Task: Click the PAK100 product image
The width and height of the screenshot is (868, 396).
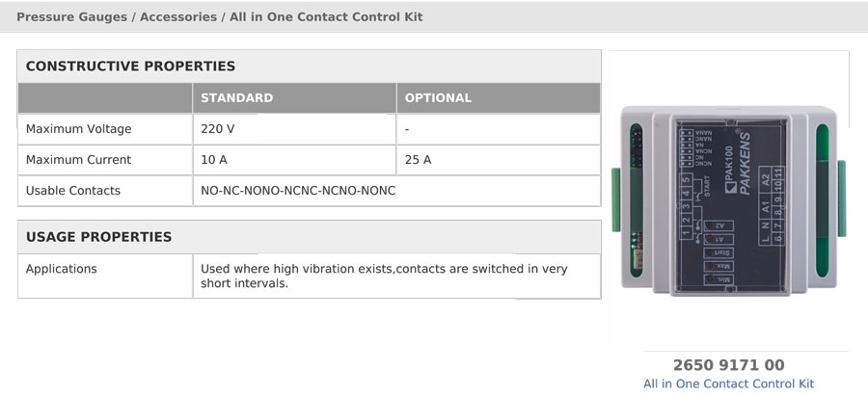Action: (728, 202)
